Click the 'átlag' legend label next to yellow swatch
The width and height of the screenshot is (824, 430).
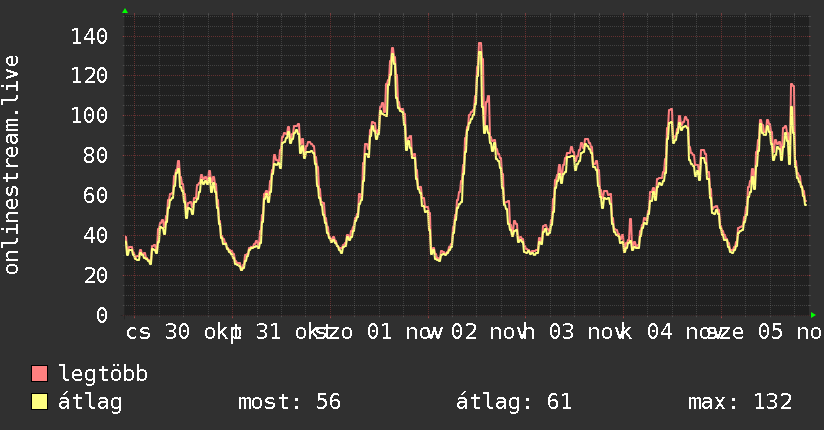[90, 402]
